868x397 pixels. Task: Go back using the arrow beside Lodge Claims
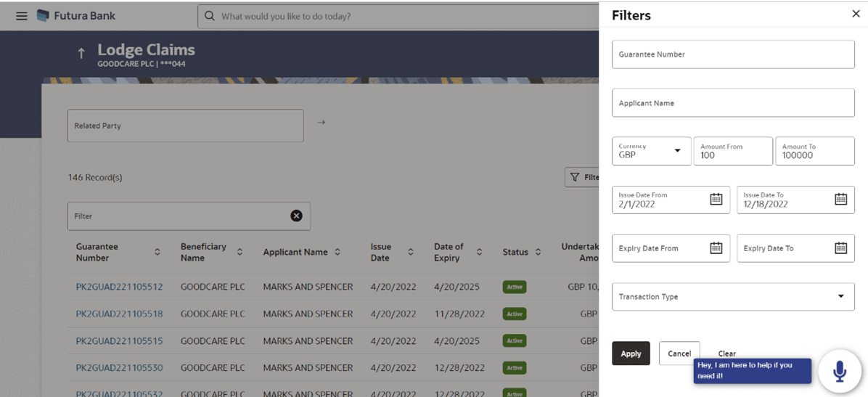81,53
